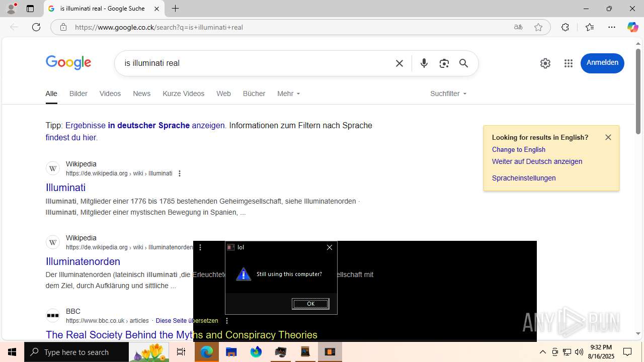Open the notification center icon

627,352
